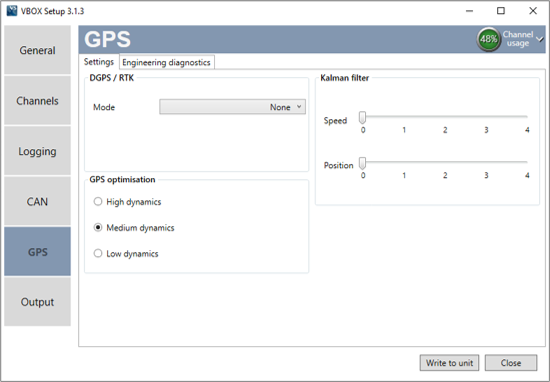Screen dimensions: 550x382
Task: Click the VBOX Setup app icon in title bar
Action: (x=12, y=11)
